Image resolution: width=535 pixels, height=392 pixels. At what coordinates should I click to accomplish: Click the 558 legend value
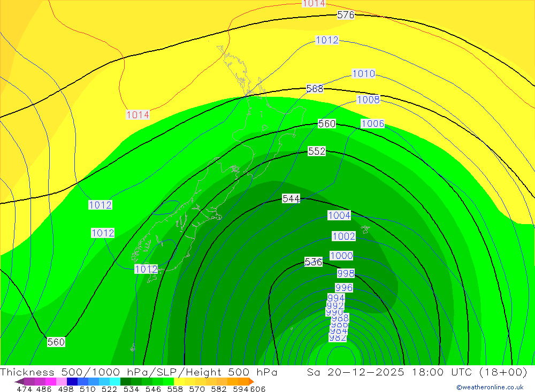pos(175,389)
